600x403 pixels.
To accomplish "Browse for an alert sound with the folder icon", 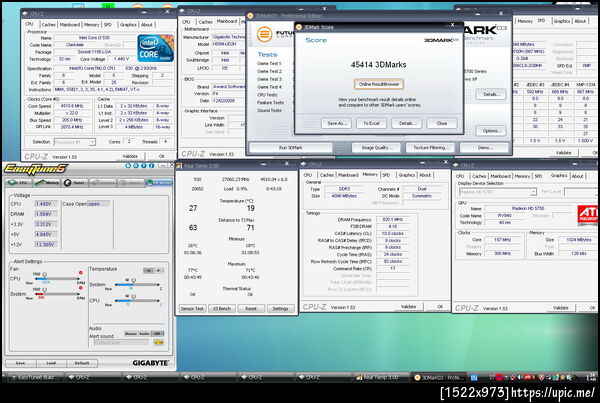I will [x=158, y=342].
